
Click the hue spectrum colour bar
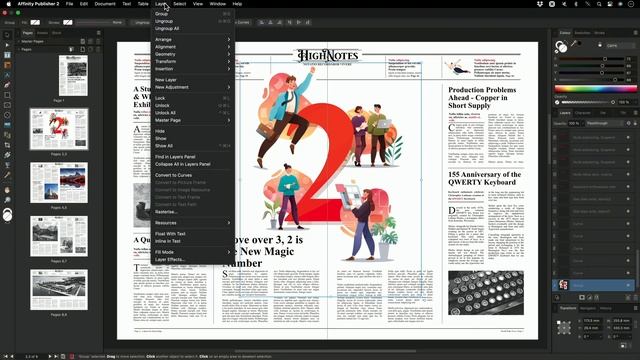click(x=596, y=89)
